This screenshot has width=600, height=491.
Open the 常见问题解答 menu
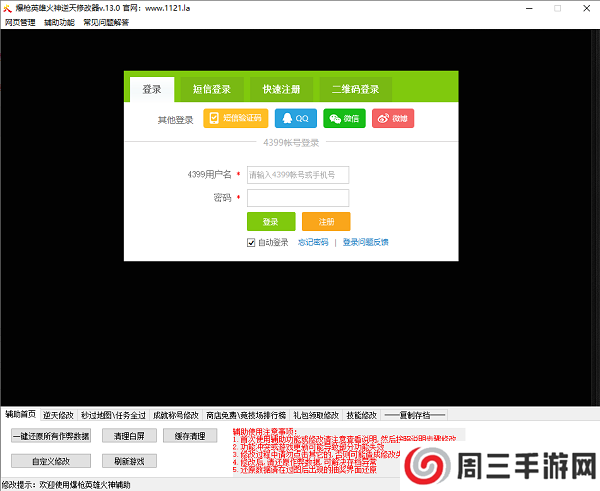click(105, 21)
